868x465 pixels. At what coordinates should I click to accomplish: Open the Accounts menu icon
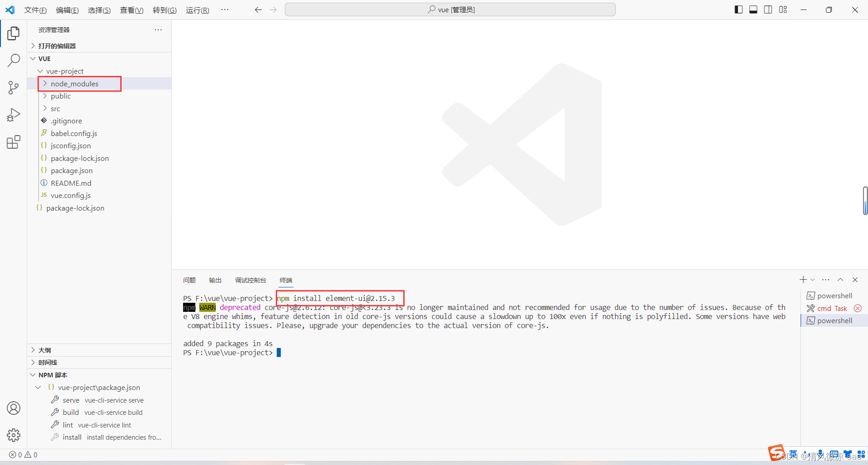coord(14,408)
